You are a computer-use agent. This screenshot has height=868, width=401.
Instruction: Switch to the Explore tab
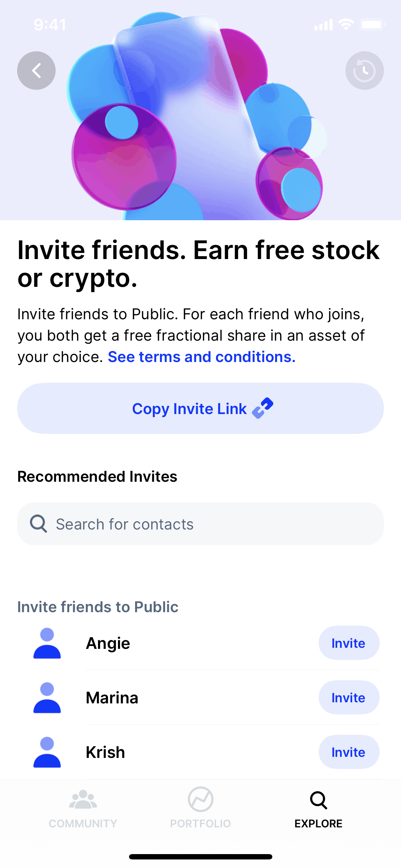pos(318,807)
